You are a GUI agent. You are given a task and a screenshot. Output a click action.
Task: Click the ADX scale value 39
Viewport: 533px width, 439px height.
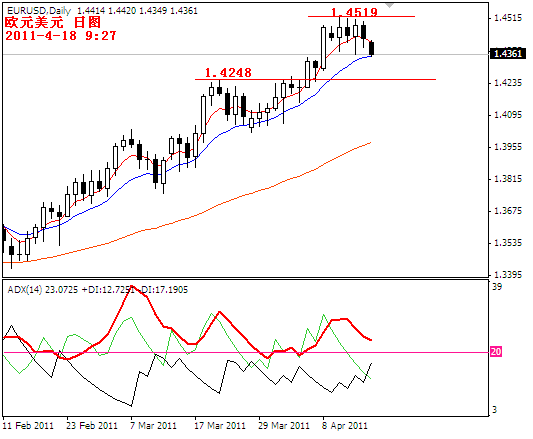tap(497, 287)
